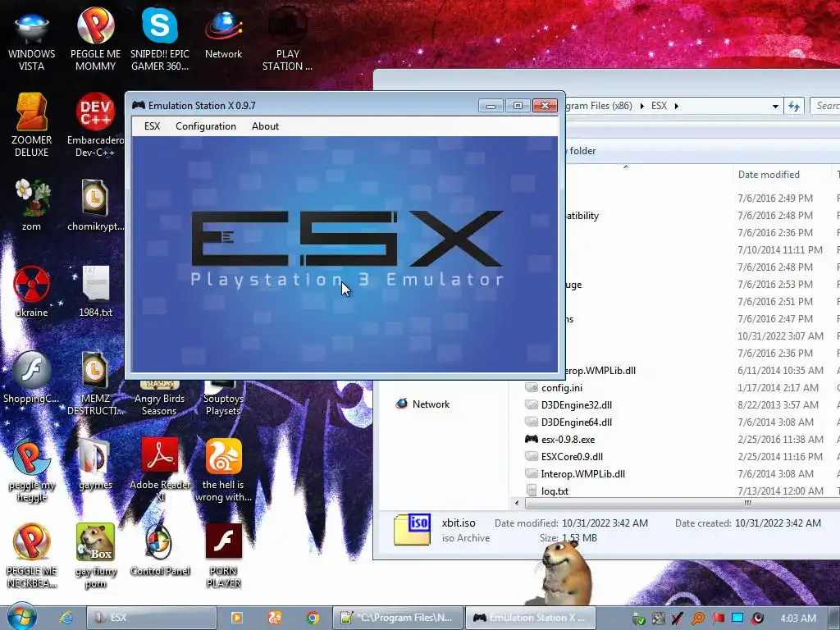Click the taskbar clock showing 4:03 AM
The image size is (840, 630).
click(798, 619)
